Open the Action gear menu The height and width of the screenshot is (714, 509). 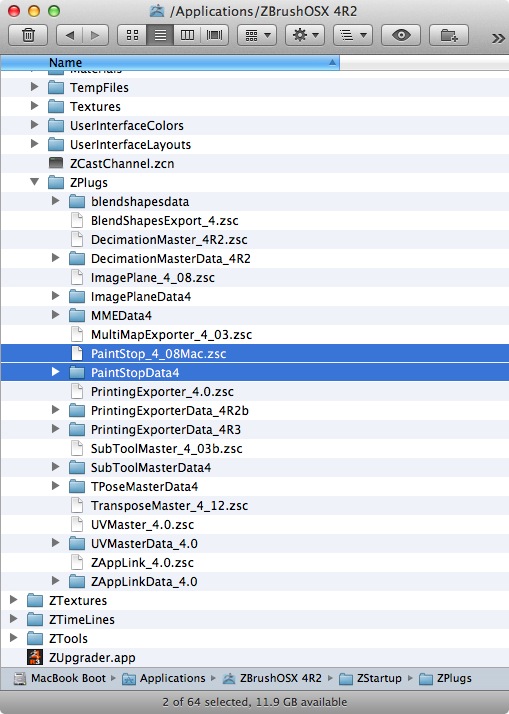coord(305,35)
